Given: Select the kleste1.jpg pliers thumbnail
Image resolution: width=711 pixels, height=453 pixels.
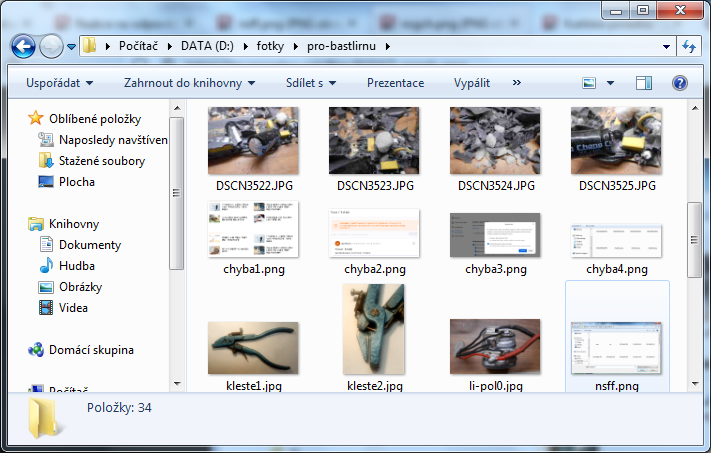Looking at the screenshot, I should [x=253, y=348].
